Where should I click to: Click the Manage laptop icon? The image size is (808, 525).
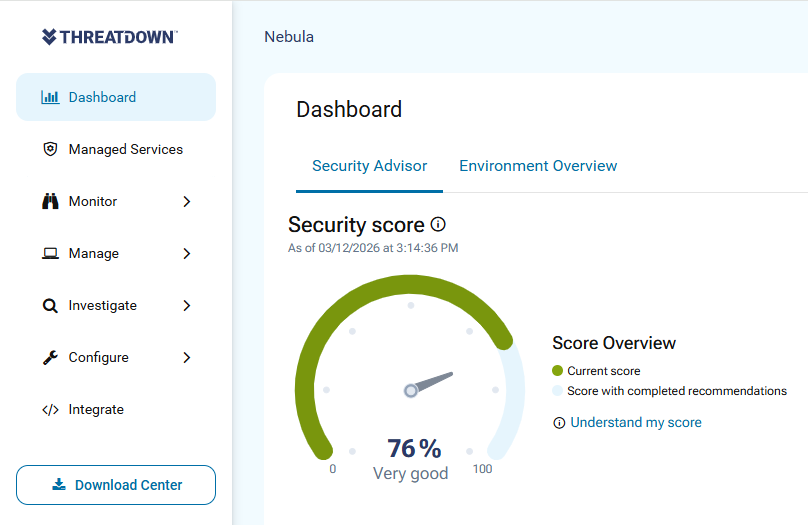click(50, 253)
